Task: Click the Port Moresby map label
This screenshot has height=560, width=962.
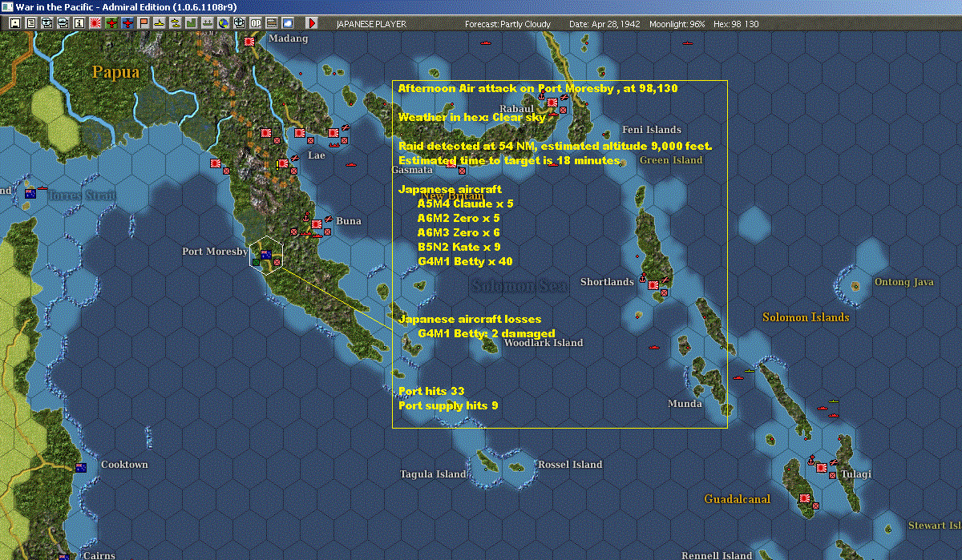Action: coord(215,252)
